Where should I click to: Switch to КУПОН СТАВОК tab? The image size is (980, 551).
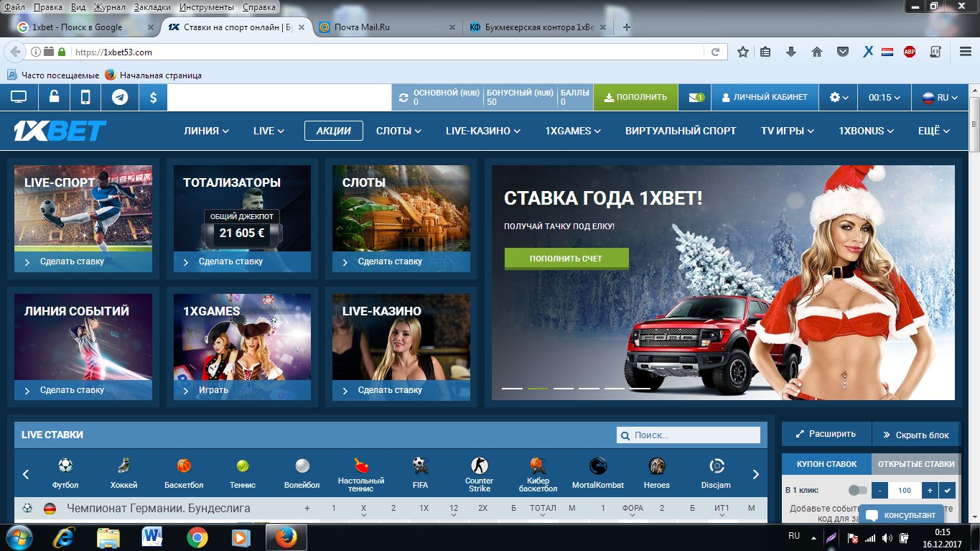[x=826, y=464]
